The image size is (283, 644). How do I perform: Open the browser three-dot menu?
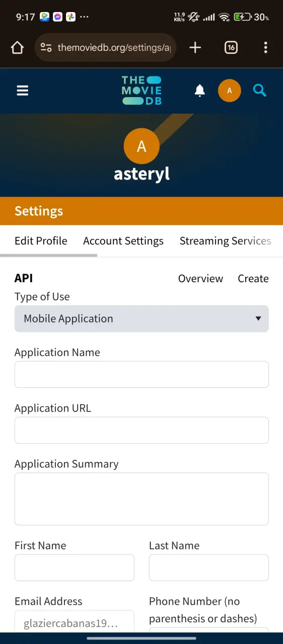(265, 48)
